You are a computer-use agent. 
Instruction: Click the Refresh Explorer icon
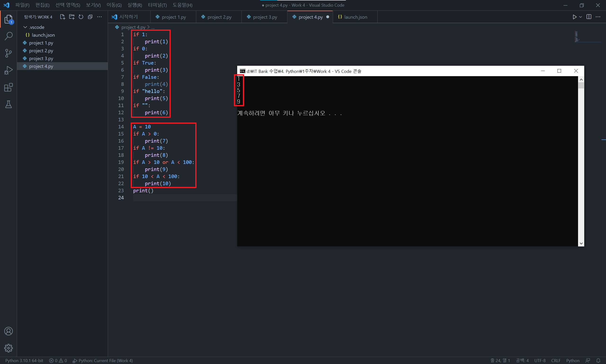[81, 17]
